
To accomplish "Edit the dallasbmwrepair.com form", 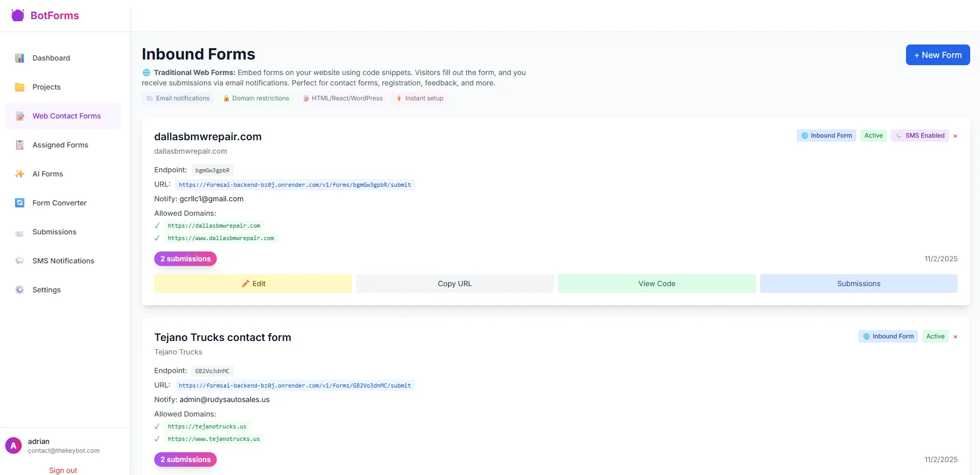I will pos(253,284).
